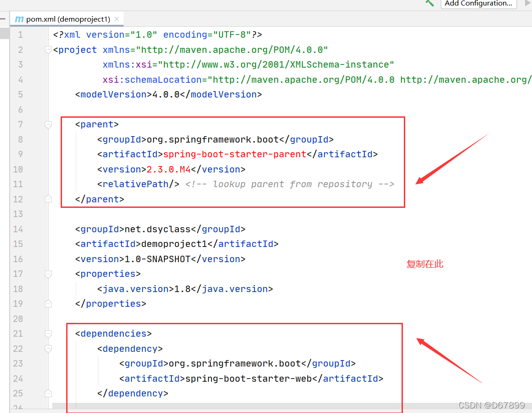Collapse the dependencies block at line 21
This screenshot has height=413, width=532.
(48, 333)
